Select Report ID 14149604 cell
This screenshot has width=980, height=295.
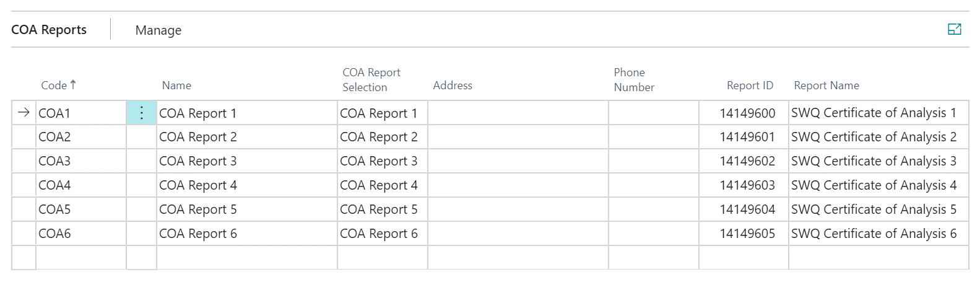coord(744,209)
